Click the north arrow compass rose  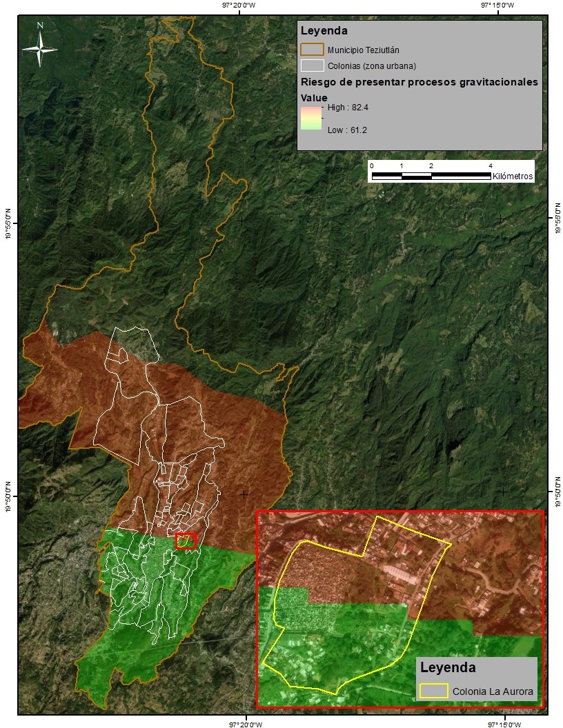39,46
